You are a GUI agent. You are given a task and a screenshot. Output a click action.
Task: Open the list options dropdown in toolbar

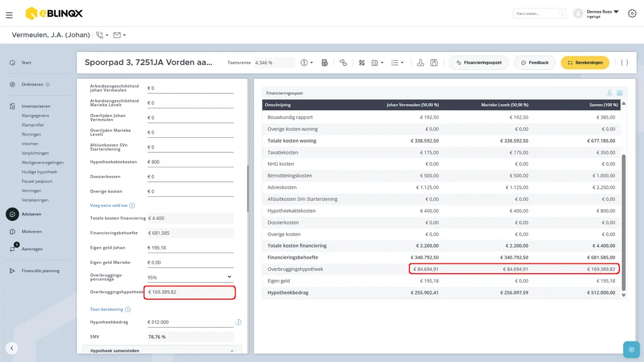pos(397,63)
